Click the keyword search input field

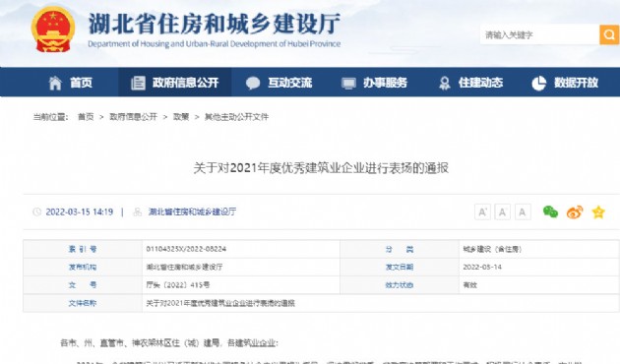pos(539,34)
